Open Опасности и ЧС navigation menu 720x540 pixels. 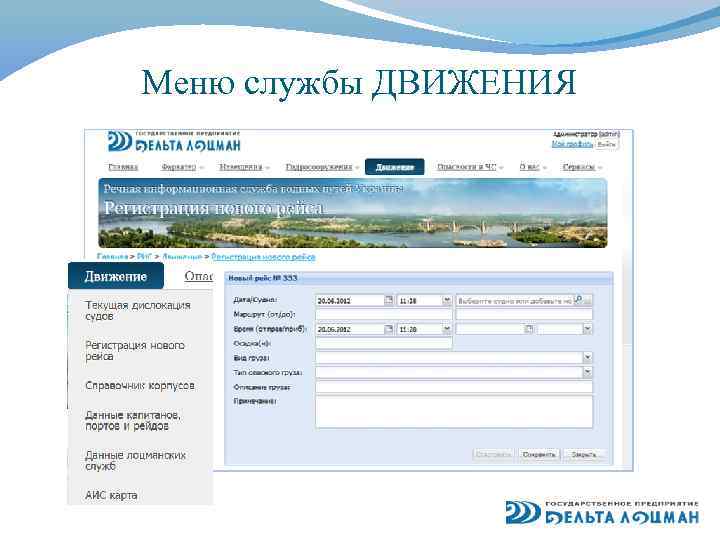click(469, 167)
